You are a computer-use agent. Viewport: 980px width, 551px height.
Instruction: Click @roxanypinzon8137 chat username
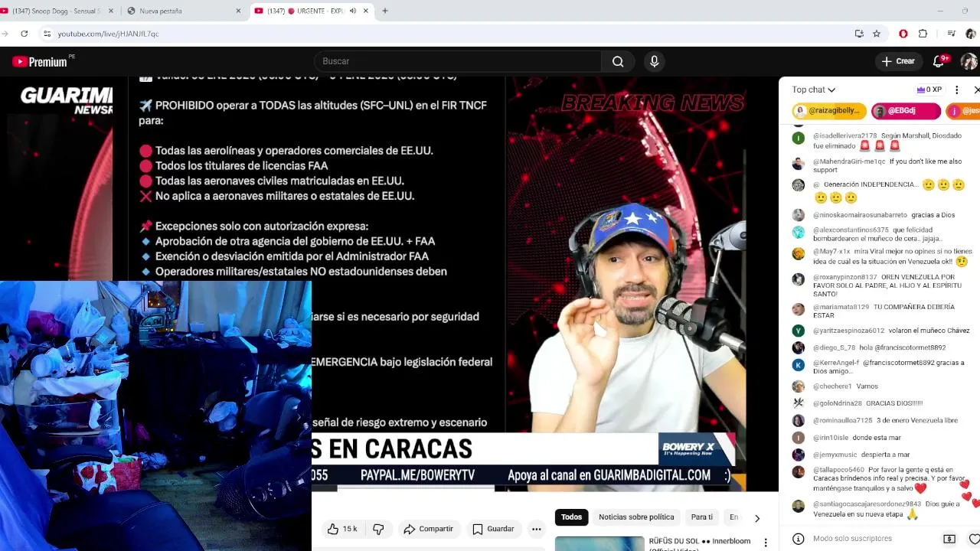point(844,277)
